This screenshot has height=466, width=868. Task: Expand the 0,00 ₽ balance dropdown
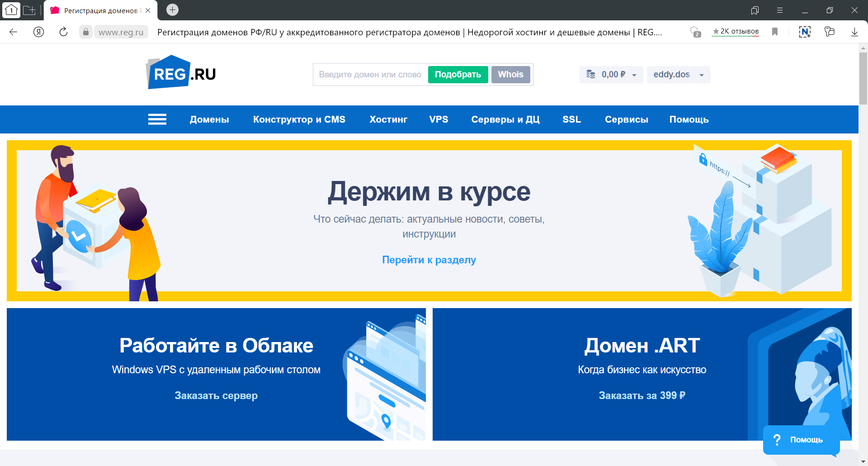tap(611, 75)
